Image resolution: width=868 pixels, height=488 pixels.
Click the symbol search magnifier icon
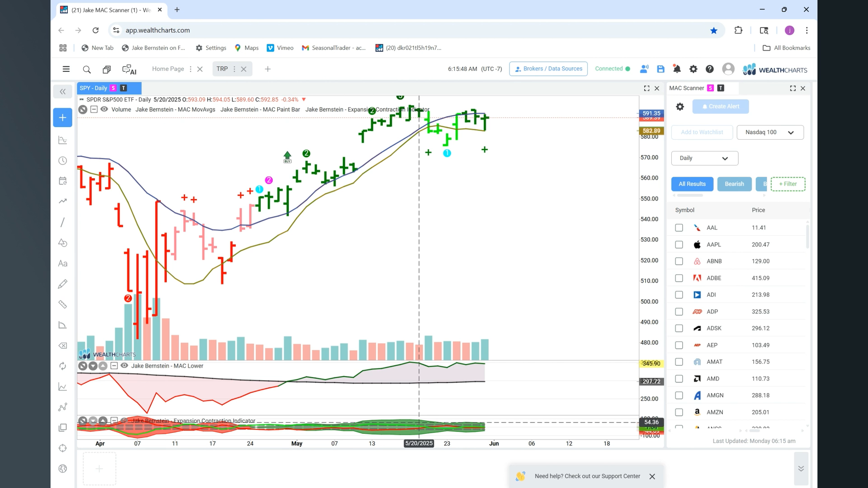point(87,69)
